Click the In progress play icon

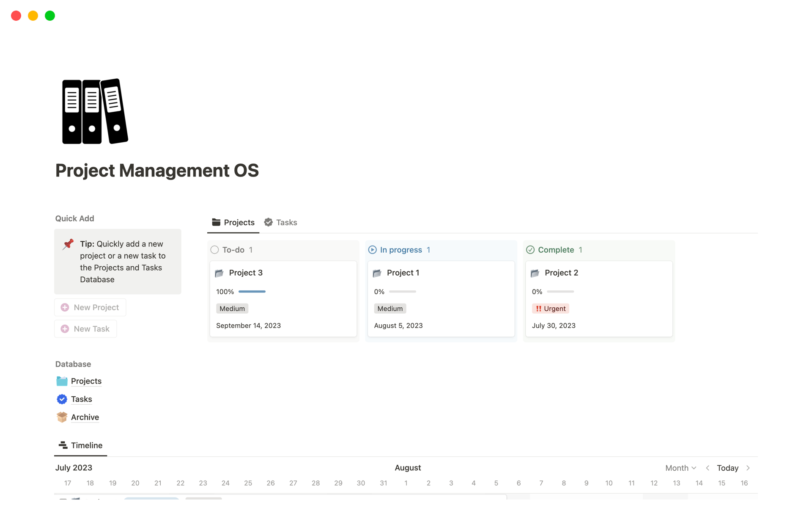point(372,250)
